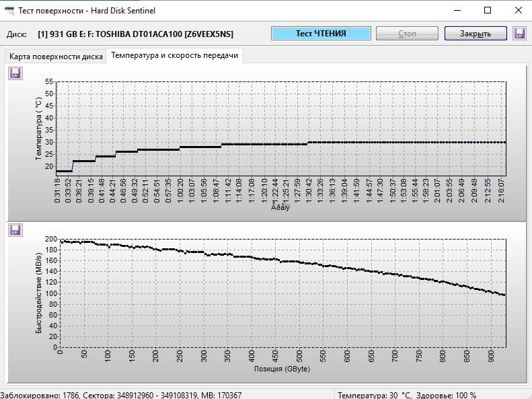Screen dimensions: 532x399
Task: Click the Hard Disk Sentinel title bar icon
Action: pos(9,11)
